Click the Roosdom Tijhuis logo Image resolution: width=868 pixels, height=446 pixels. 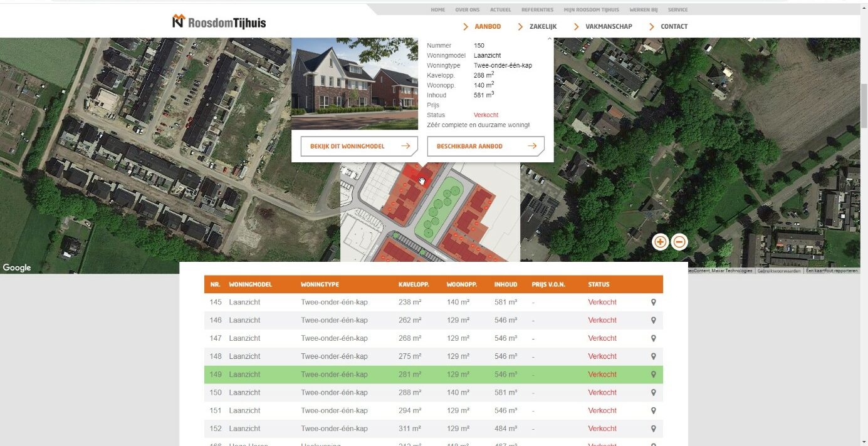click(219, 22)
